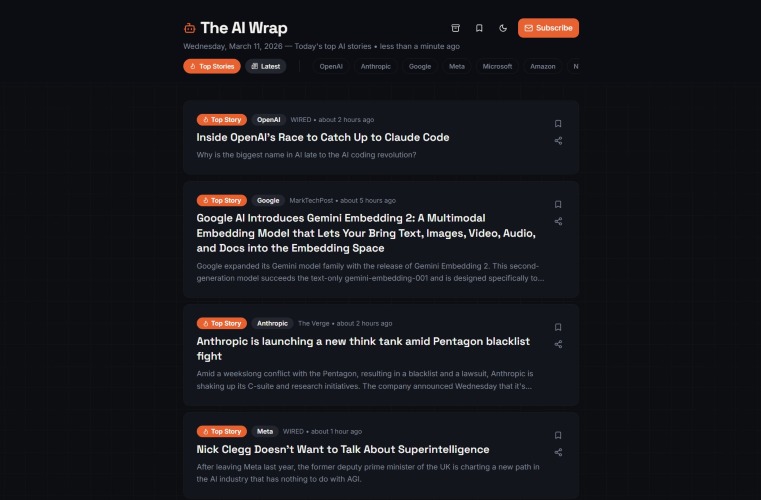Toggle dark mode moon icon
This screenshot has width=761, height=500.
point(503,28)
